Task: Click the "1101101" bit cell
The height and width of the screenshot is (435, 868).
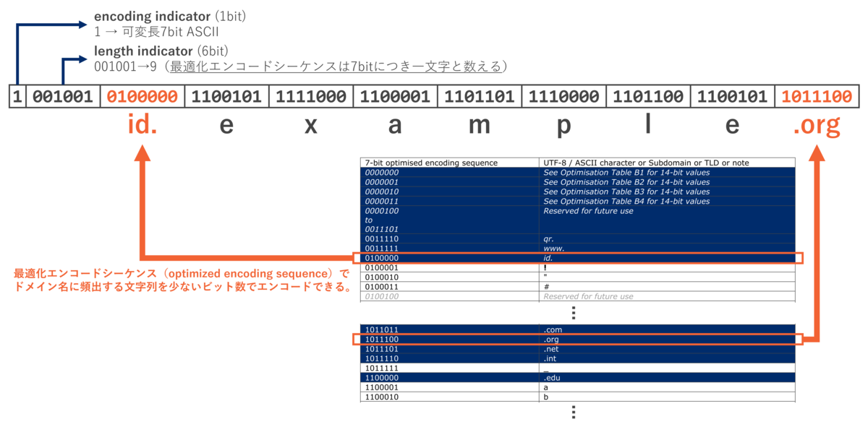Action: pyautogui.click(x=480, y=98)
